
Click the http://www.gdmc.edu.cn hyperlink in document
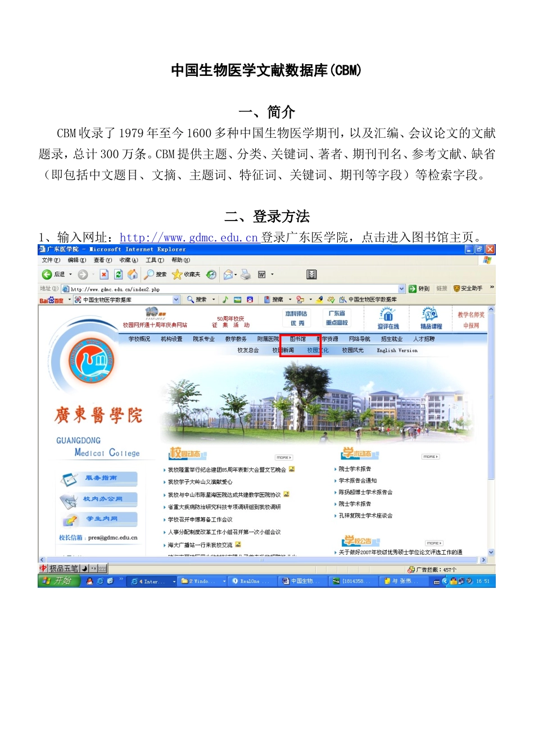(x=189, y=237)
